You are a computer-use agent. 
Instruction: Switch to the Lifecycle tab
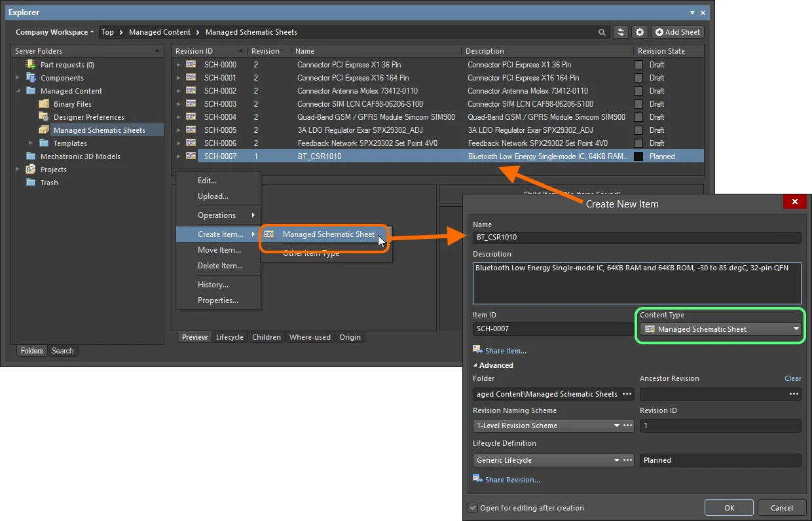click(230, 336)
